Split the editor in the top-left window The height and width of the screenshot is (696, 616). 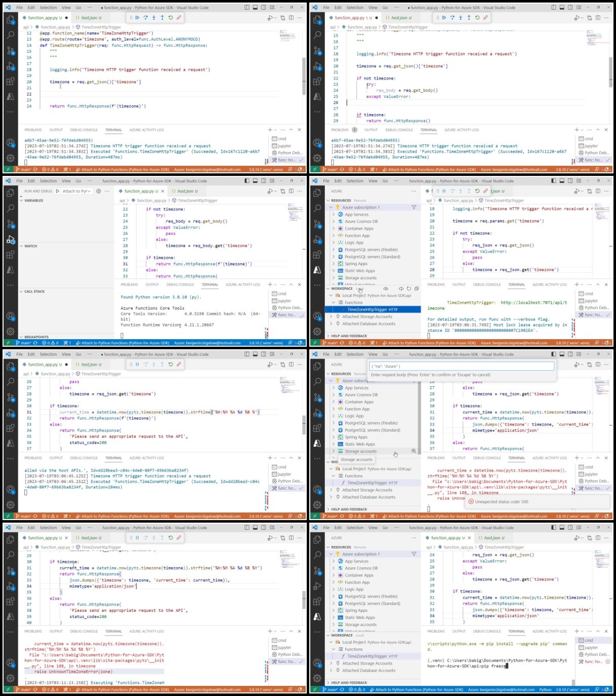tap(291, 18)
